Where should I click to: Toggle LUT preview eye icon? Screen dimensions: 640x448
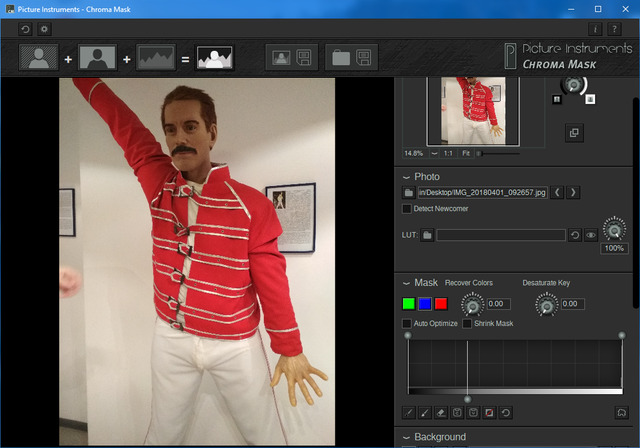[x=590, y=235]
